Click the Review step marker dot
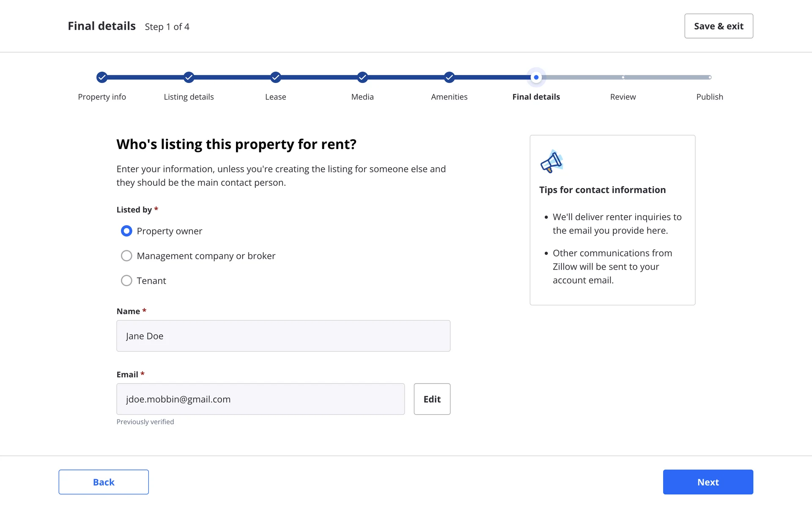The width and height of the screenshot is (812, 508). 623,77
